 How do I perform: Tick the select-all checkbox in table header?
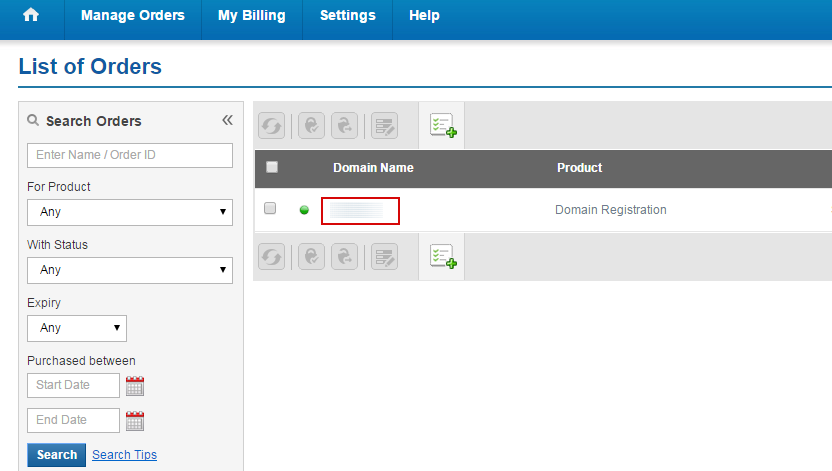tap(272, 168)
